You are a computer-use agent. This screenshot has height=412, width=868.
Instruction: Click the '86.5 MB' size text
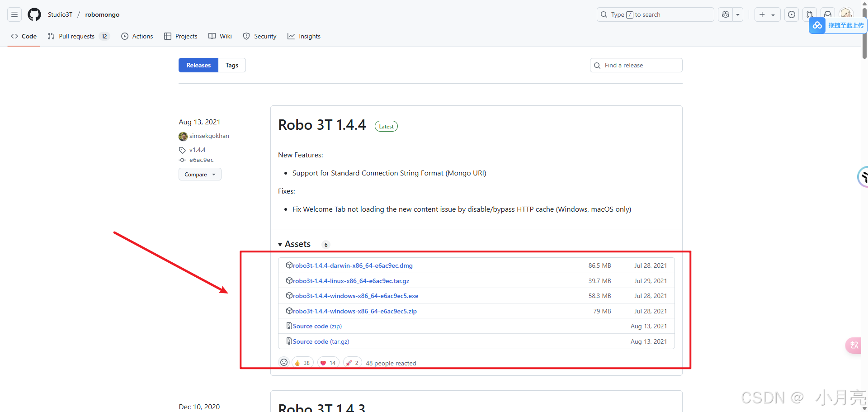point(599,265)
